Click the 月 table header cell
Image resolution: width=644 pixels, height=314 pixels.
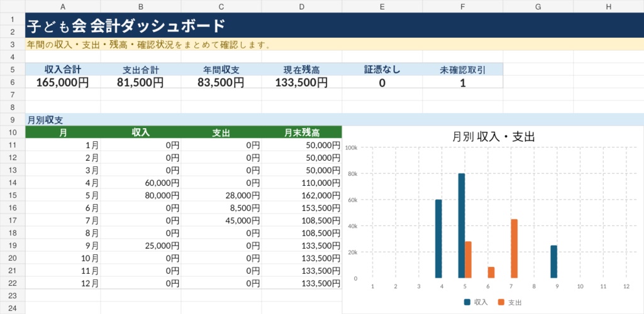coord(63,133)
